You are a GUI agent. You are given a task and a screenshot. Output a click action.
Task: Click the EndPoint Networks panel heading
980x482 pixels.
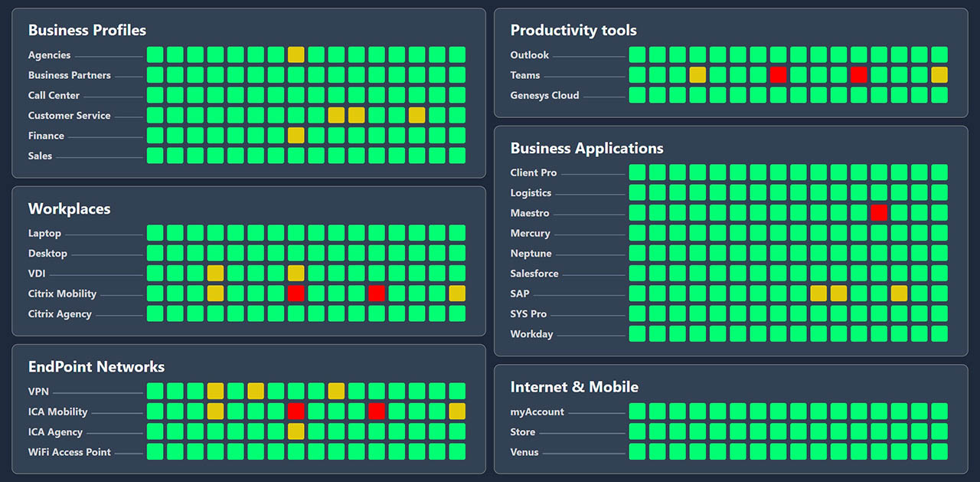tap(96, 367)
